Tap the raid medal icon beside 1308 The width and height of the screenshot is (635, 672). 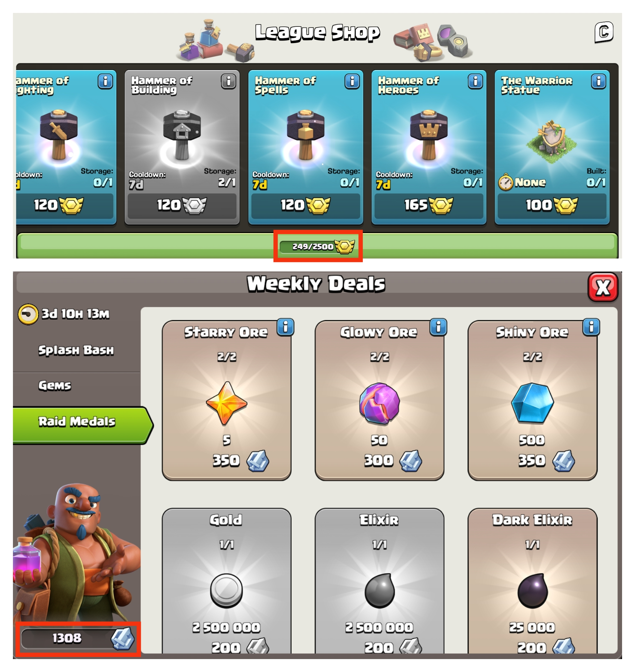point(123,638)
